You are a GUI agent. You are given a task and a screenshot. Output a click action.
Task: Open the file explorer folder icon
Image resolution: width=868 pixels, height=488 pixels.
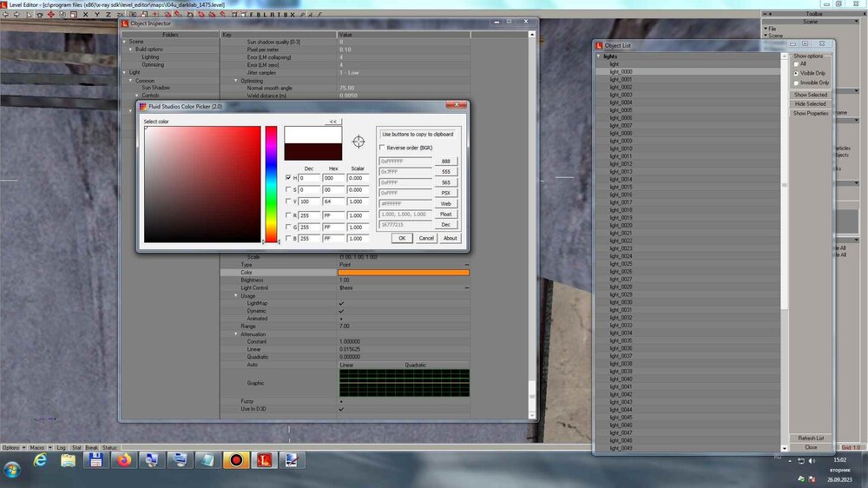[68, 460]
